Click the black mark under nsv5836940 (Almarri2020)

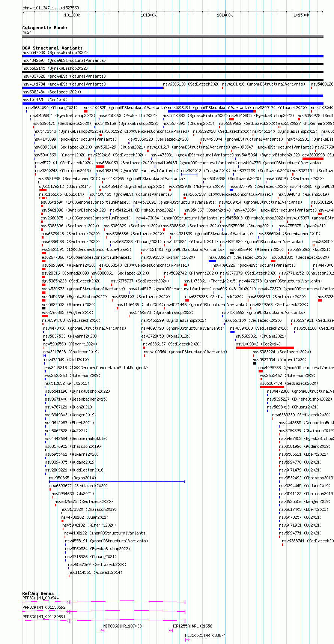click(x=232, y=253)
